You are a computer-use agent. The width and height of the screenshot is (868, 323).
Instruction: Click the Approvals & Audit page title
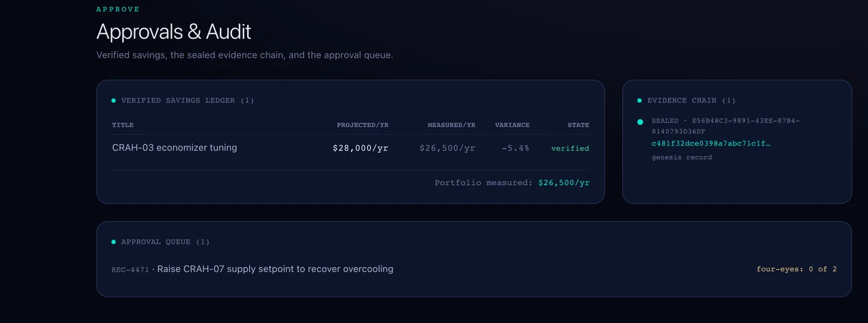pos(174,32)
